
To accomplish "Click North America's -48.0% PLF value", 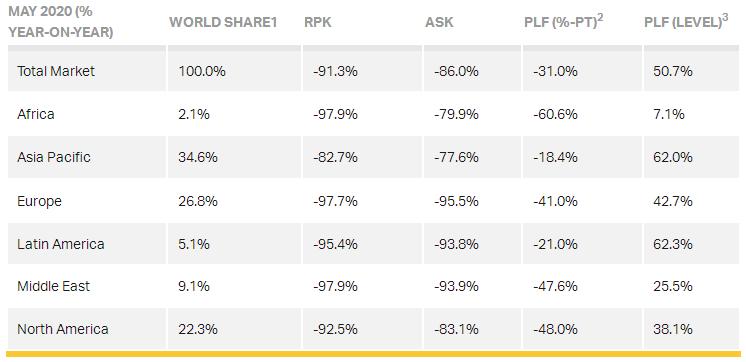I will point(555,329).
